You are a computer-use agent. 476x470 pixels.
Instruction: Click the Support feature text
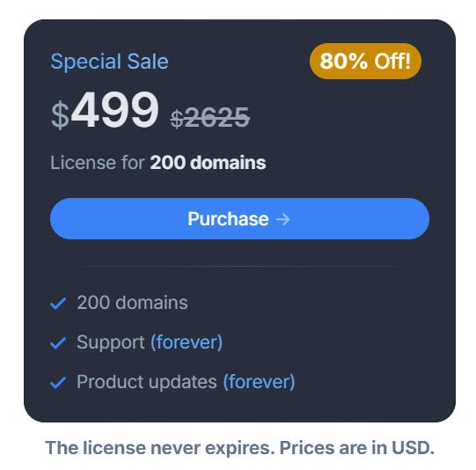(x=111, y=342)
